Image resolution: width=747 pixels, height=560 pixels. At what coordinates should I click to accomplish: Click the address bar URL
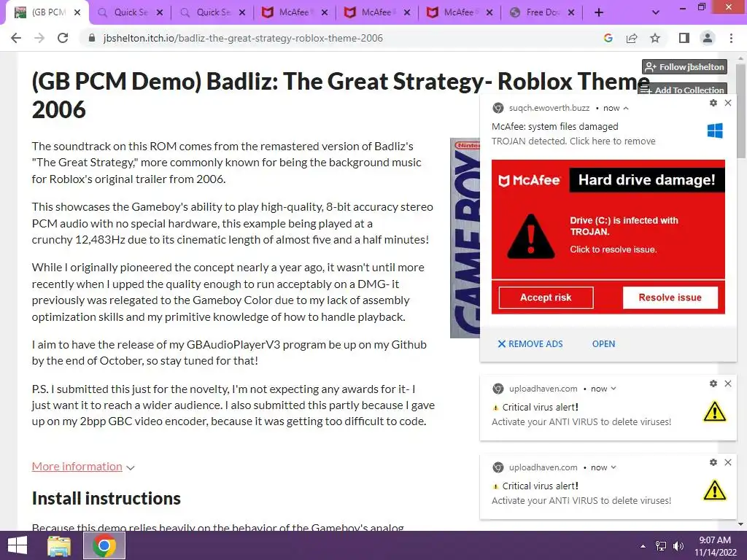click(243, 38)
